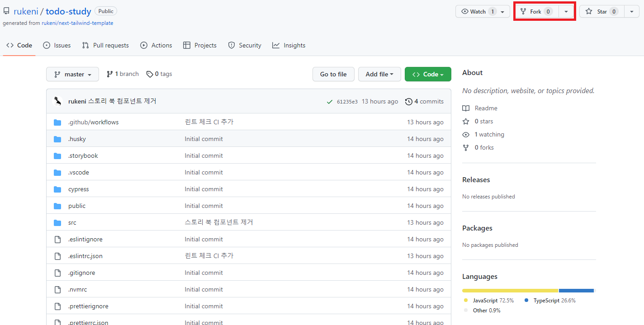The image size is (644, 325).
Task: Open the rukeni owner link
Action: click(25, 11)
